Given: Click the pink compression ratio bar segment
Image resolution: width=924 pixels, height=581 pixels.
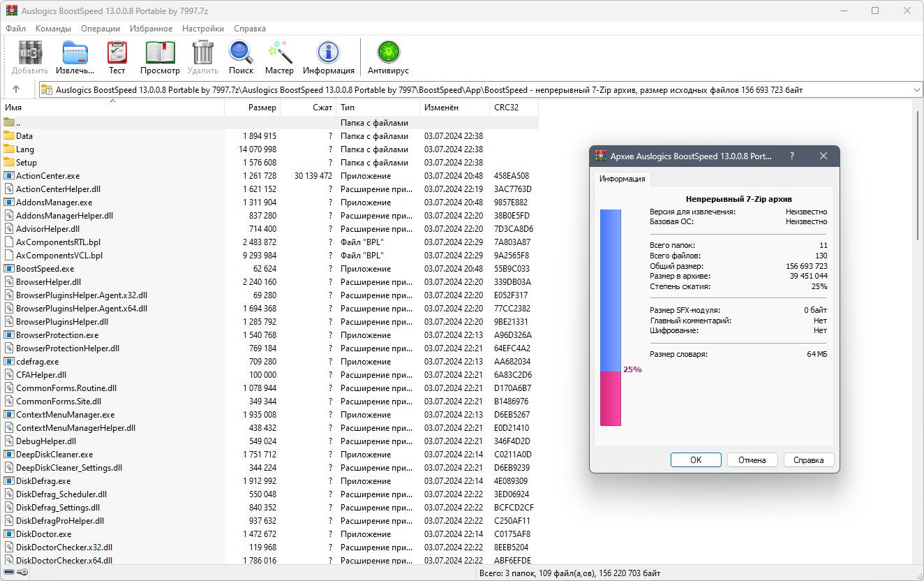Looking at the screenshot, I should [x=610, y=398].
